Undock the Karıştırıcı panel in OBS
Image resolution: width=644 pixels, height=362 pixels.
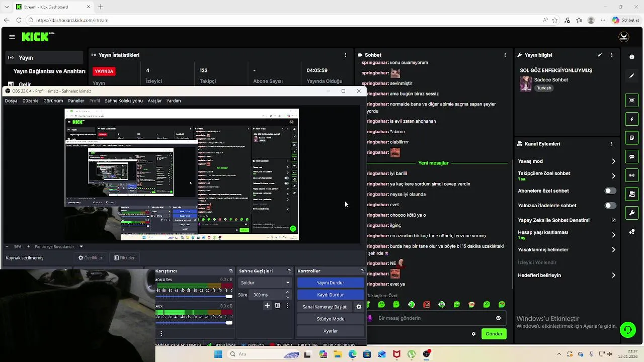(231, 271)
